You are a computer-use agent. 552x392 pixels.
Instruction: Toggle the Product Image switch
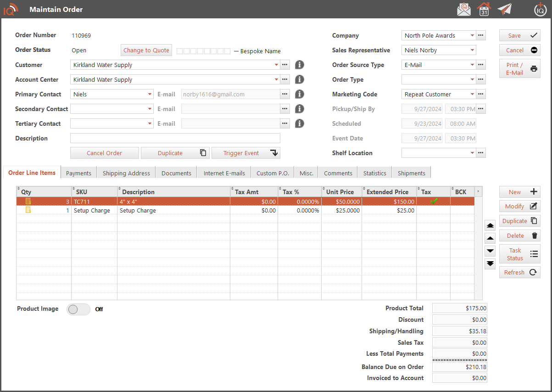(78, 309)
